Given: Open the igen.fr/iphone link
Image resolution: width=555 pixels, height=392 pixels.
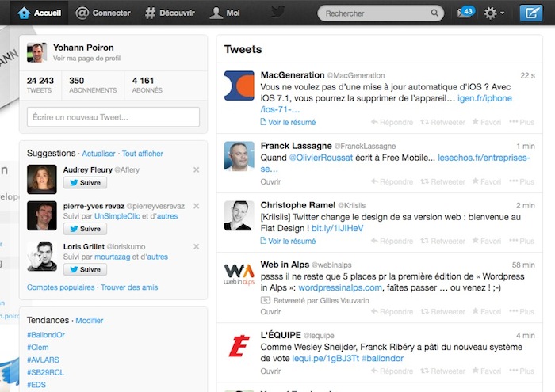Looking at the screenshot, I should (484, 98).
